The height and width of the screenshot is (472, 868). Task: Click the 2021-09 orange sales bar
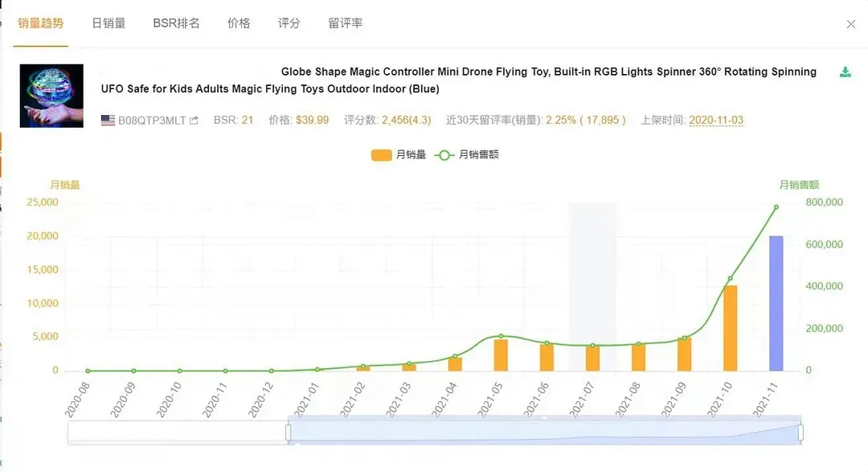click(x=684, y=355)
